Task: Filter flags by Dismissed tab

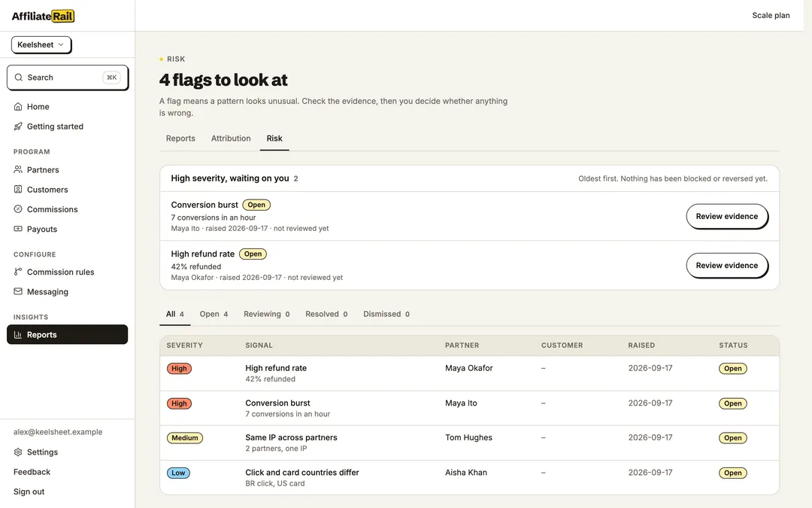Action: (x=386, y=314)
